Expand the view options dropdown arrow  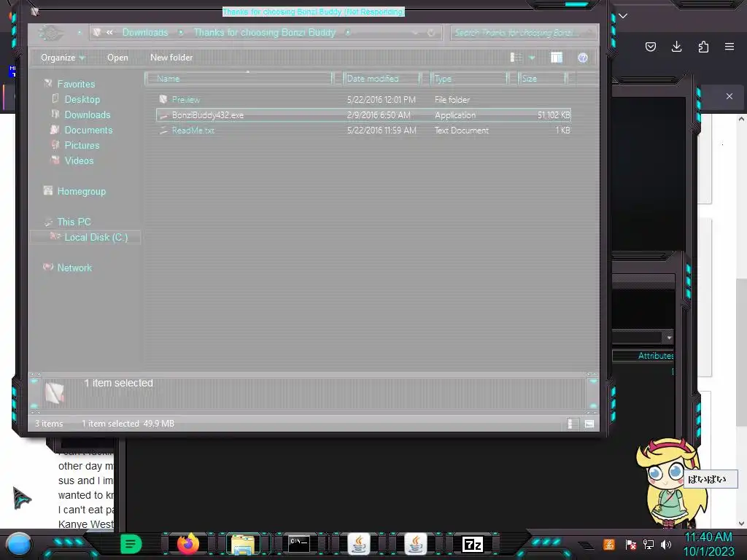tap(532, 58)
